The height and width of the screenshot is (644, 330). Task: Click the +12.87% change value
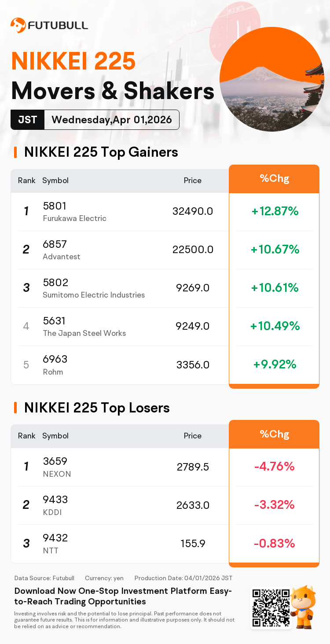[275, 211]
